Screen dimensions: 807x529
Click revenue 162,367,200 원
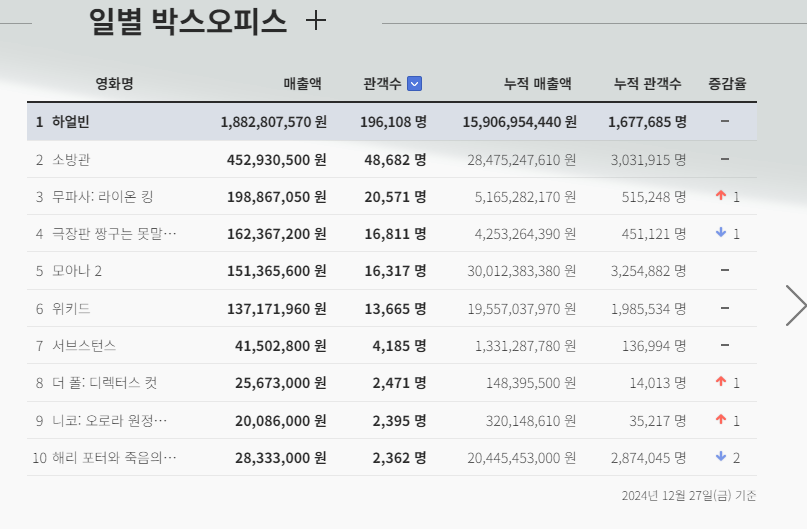coord(276,234)
